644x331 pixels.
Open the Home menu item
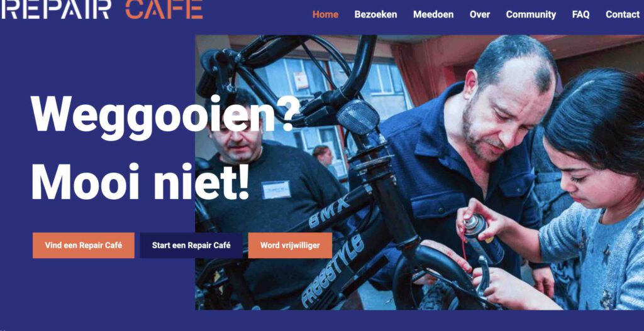tap(325, 14)
